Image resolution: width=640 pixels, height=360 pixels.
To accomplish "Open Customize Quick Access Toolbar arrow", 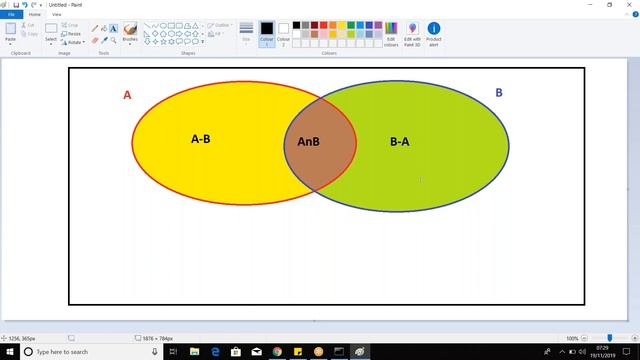I will pyautogui.click(x=41, y=5).
